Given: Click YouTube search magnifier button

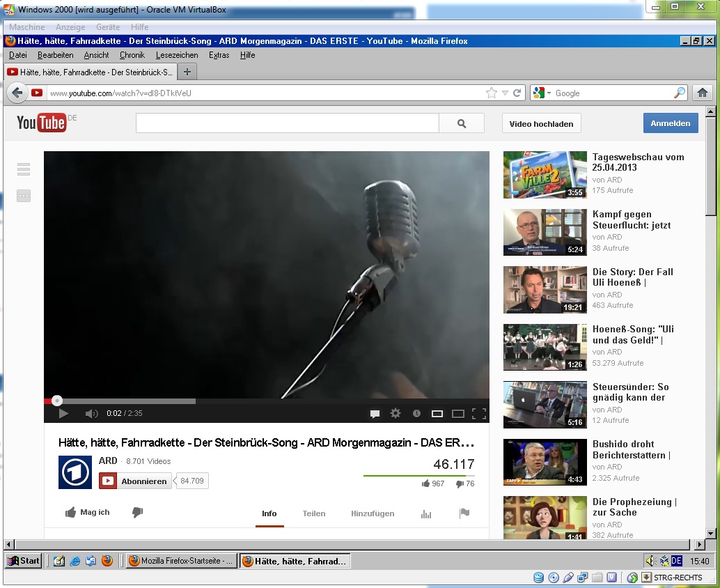Looking at the screenshot, I should click(x=462, y=123).
